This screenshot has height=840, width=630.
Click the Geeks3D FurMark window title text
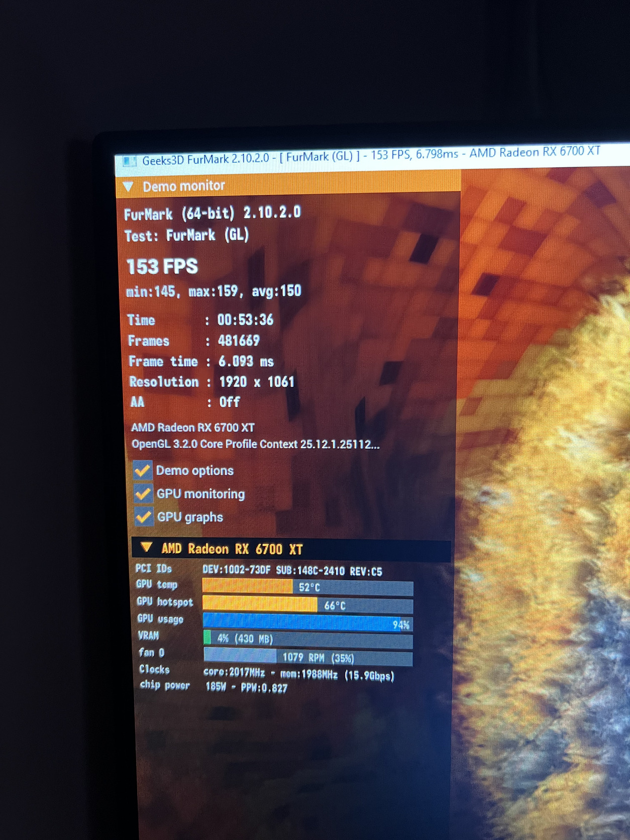click(371, 155)
